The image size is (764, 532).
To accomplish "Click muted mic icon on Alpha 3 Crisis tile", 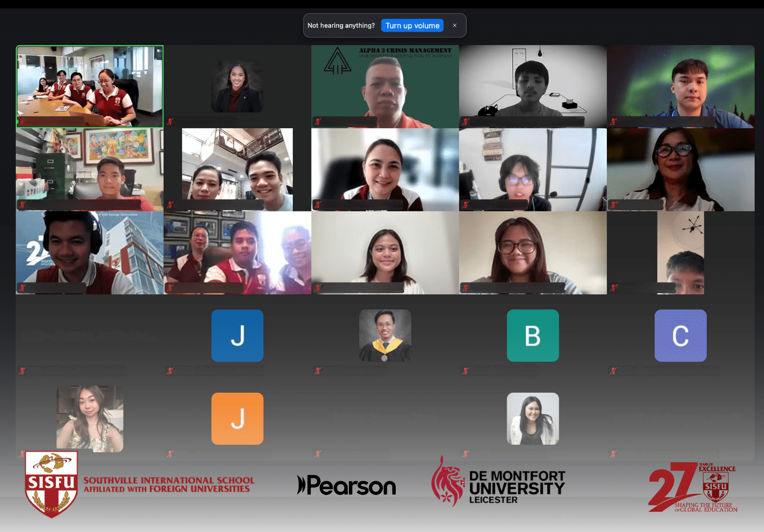I will (x=318, y=121).
